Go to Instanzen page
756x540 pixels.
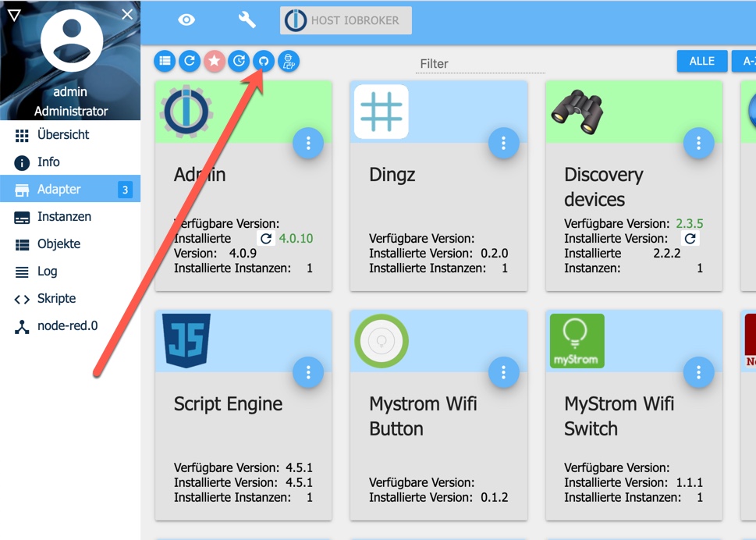pos(70,216)
